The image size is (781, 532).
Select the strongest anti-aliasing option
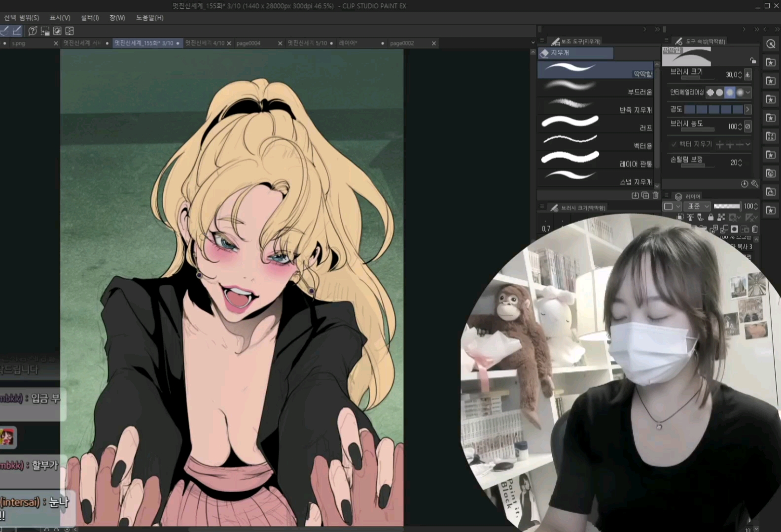[740, 93]
